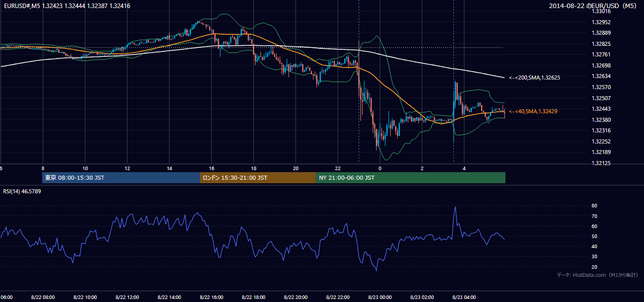Select the 東京 08:00-15:30 JST session bar

[121, 178]
